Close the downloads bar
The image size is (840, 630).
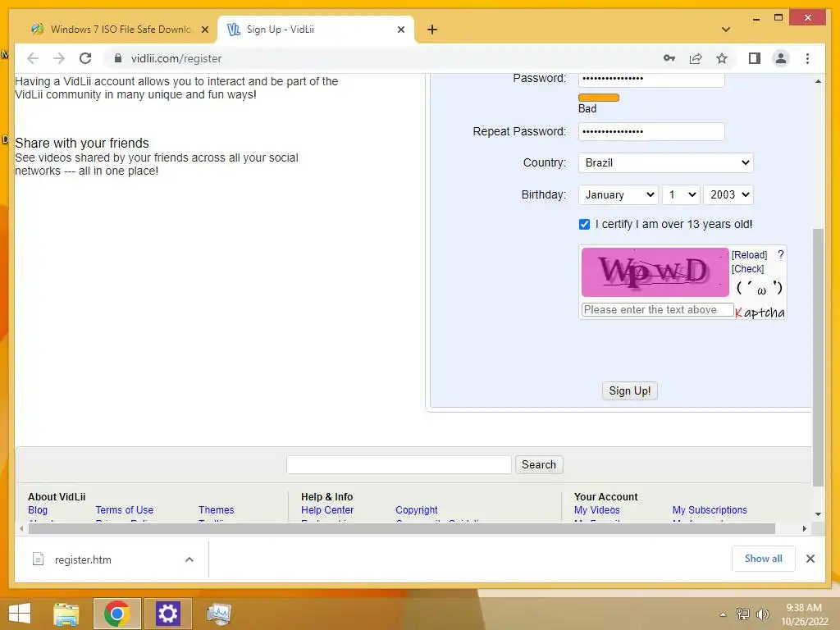click(810, 559)
